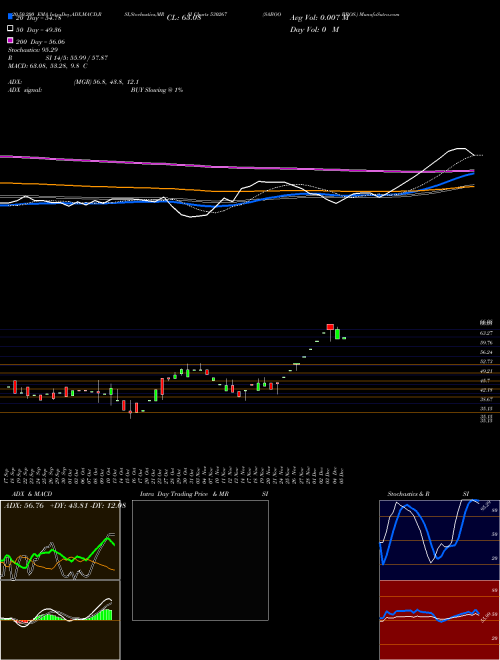Click the '(MGR) 56.8, 48.8, 12.1' ADX values

(x=106, y=82)
